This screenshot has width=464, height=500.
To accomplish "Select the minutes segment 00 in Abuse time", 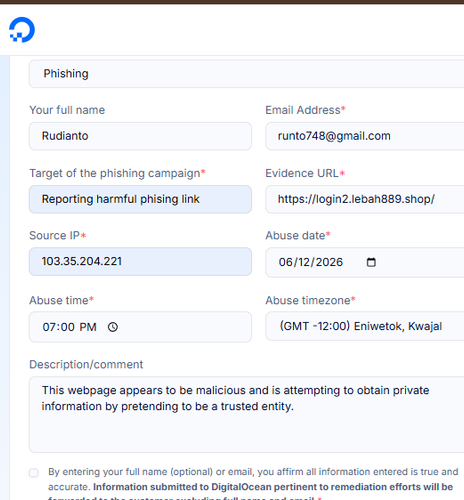I will (x=68, y=327).
